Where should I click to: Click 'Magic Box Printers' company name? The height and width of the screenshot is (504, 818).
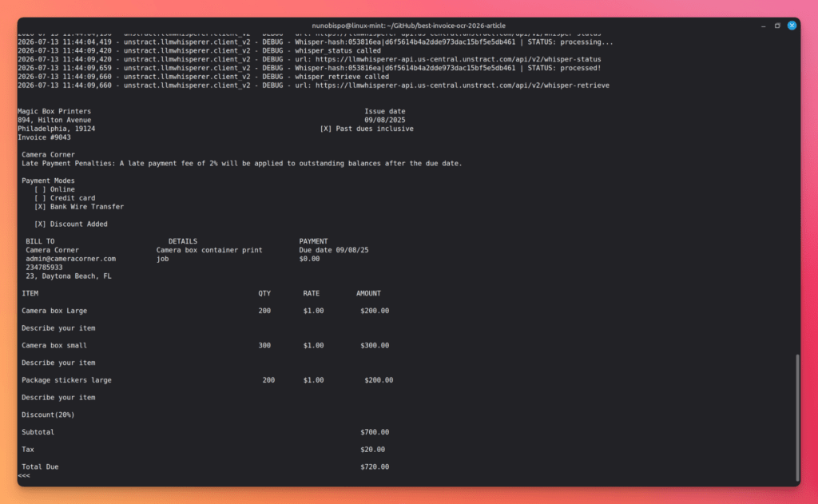54,112
